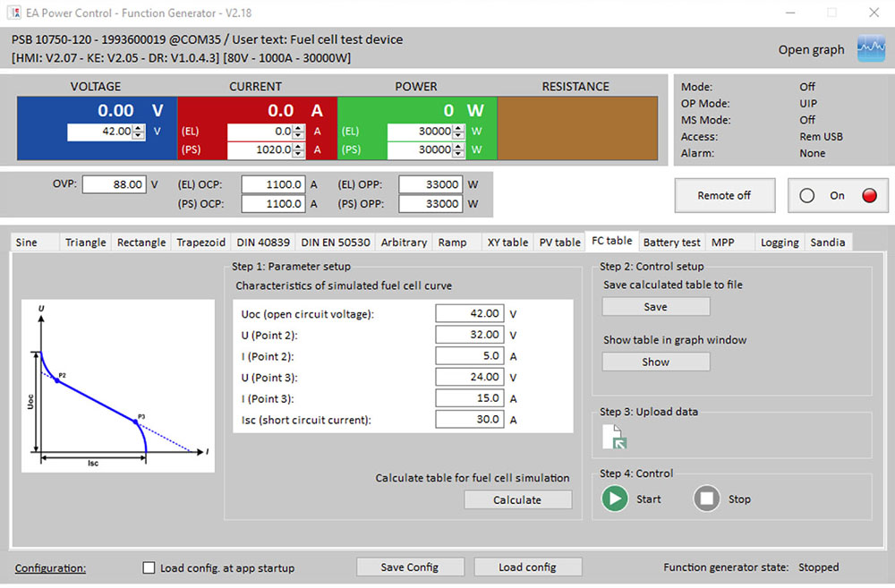Viewport: 895px width, 588px height.
Task: Switch to the Logging tab
Action: [x=779, y=242]
